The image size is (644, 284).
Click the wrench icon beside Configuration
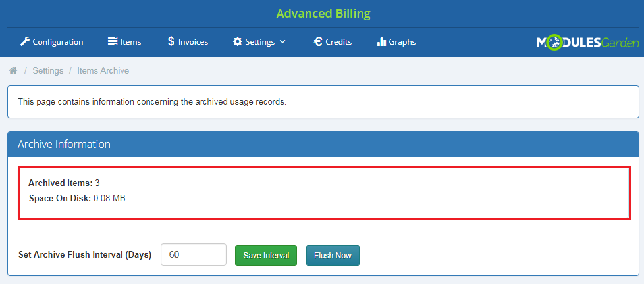(x=24, y=42)
